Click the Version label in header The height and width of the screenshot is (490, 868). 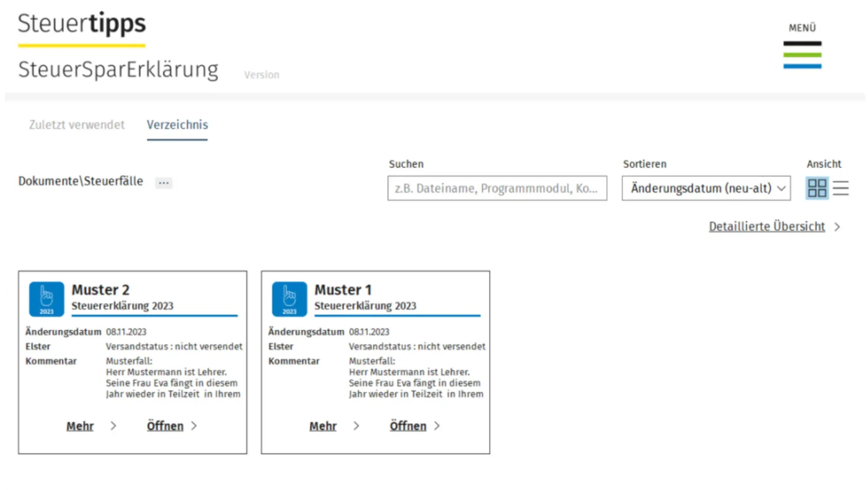262,75
